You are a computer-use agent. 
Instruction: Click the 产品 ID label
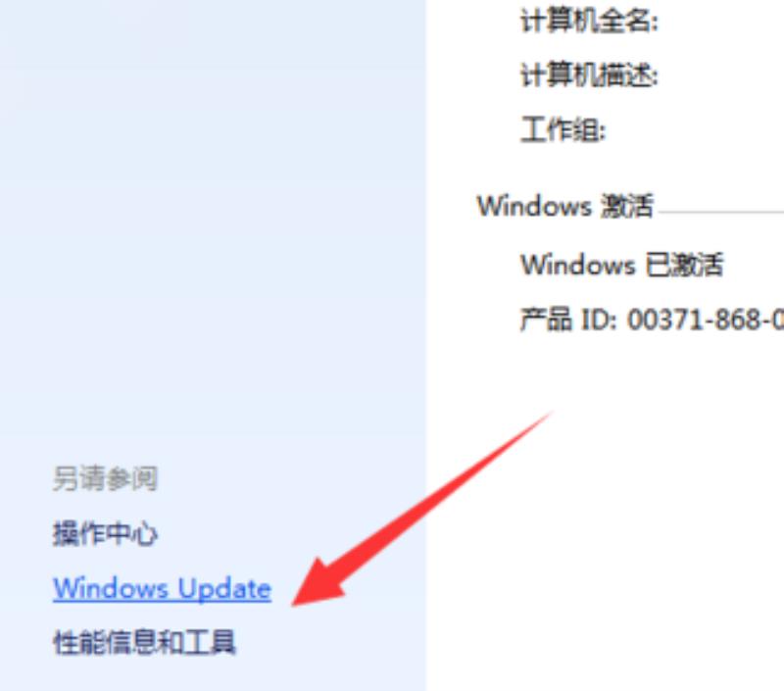[568, 319]
